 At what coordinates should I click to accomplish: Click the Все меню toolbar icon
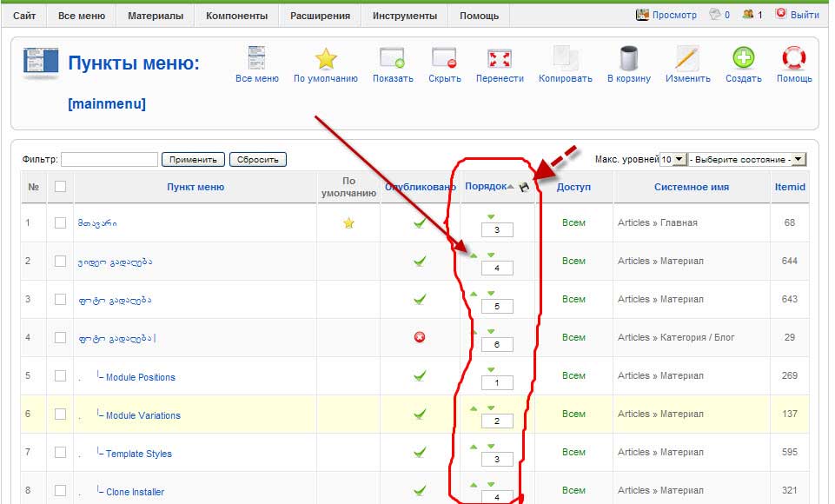click(x=256, y=58)
